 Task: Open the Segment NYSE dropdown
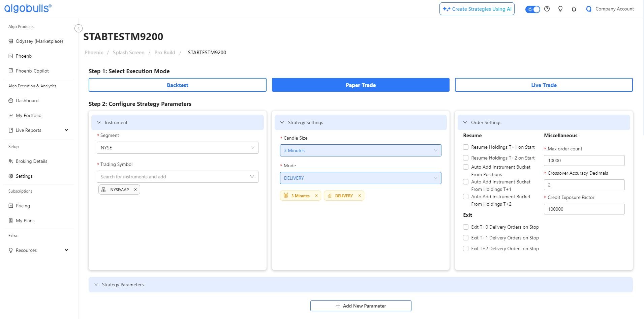[178, 148]
